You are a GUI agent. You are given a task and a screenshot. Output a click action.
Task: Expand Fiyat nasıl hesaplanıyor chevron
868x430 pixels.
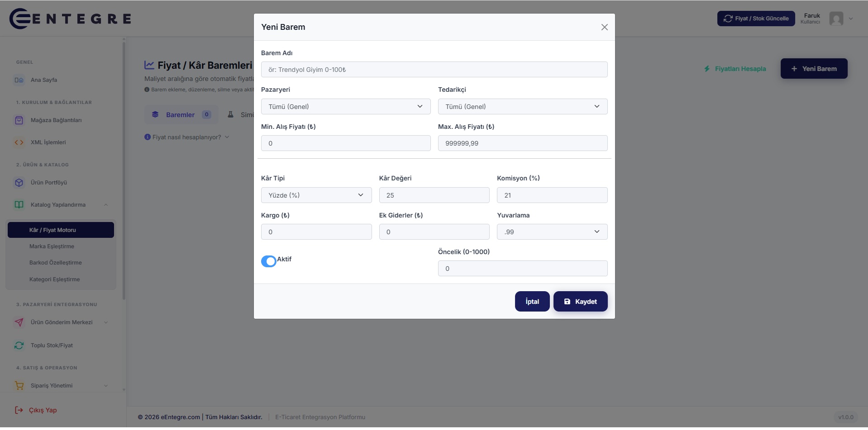227,137
